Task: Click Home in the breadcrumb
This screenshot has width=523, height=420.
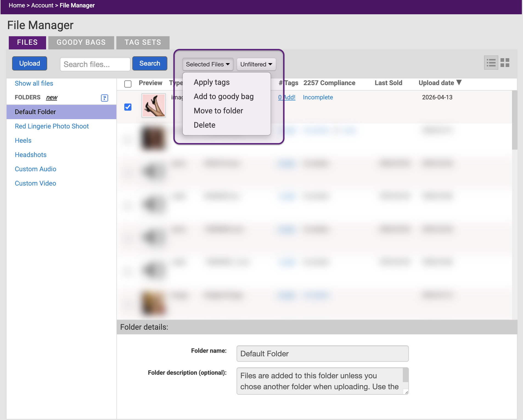Action: (17, 5)
